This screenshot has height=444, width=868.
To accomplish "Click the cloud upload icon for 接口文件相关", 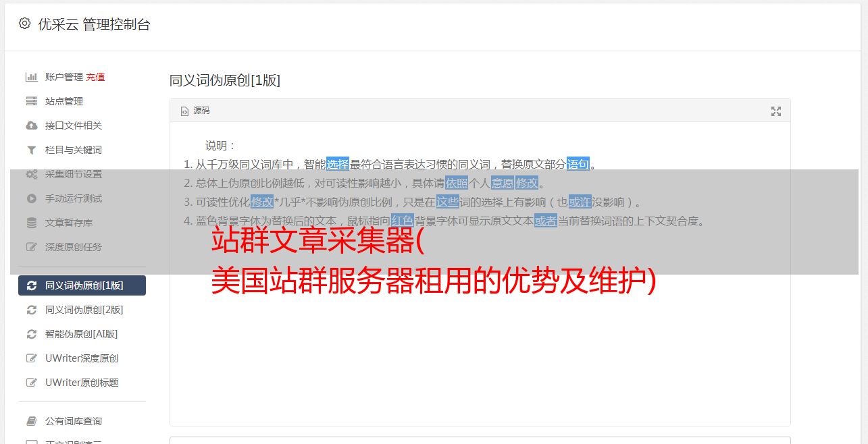I will click(31, 126).
